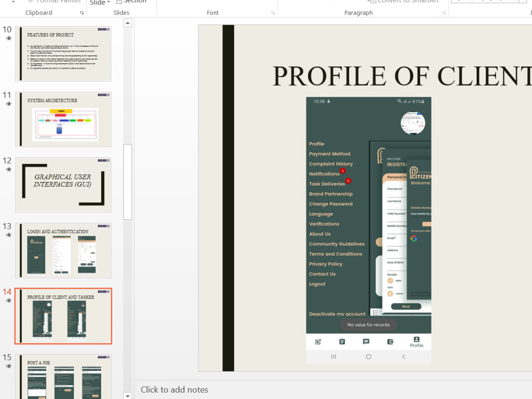Click the animation star under slide 12

point(9,169)
